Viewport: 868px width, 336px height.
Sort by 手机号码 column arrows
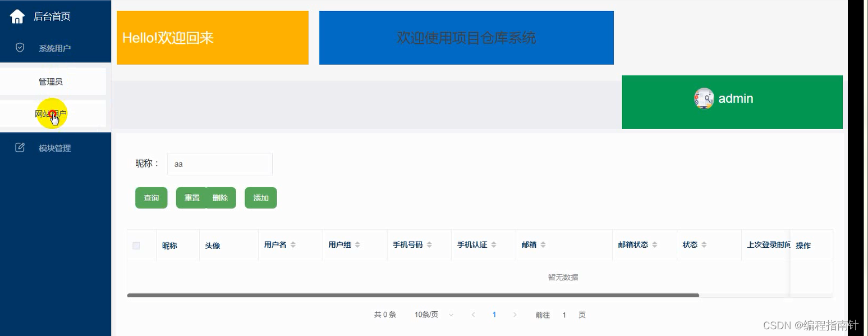[x=429, y=245]
